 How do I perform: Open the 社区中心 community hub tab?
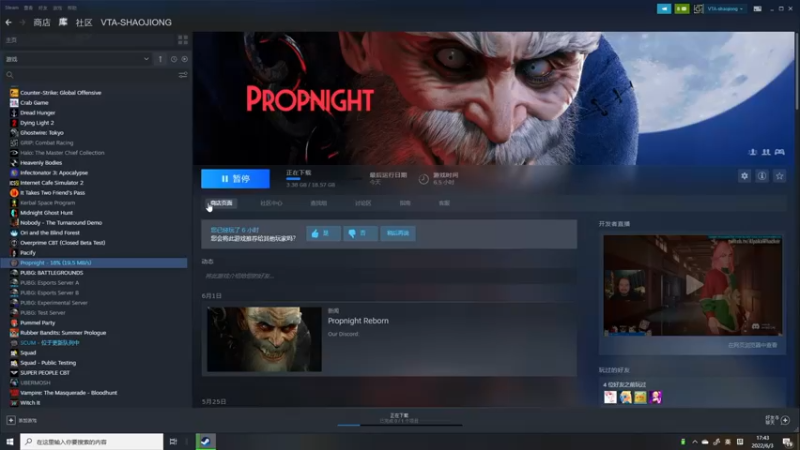pos(271,203)
